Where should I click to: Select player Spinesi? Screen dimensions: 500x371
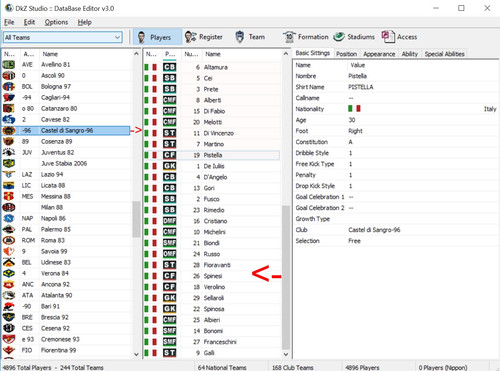(x=213, y=276)
